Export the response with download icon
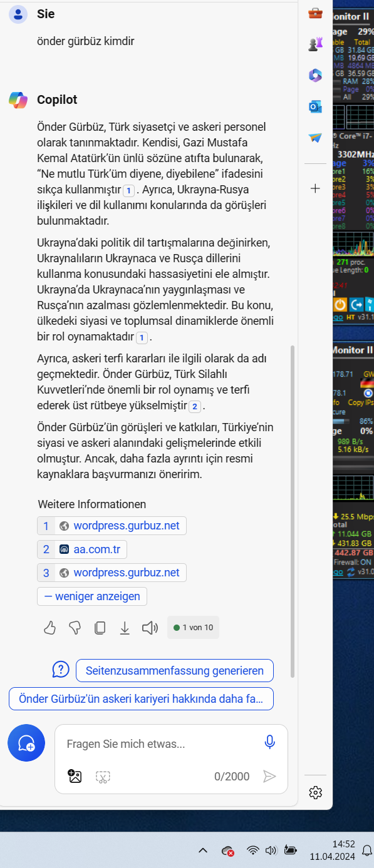 coord(125,628)
